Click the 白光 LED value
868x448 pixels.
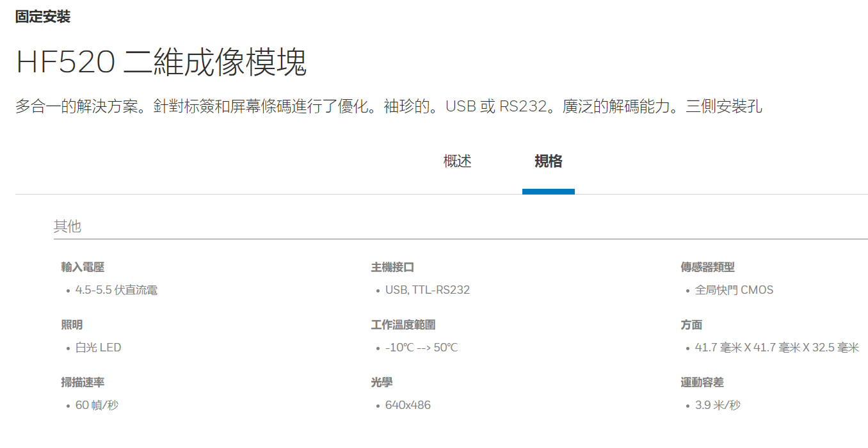point(98,348)
